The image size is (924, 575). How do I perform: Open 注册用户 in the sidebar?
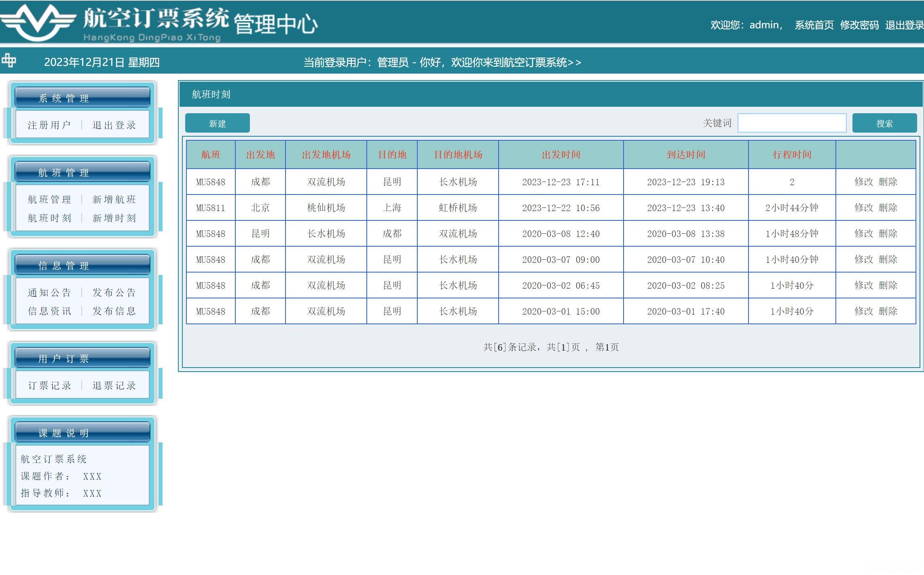49,125
